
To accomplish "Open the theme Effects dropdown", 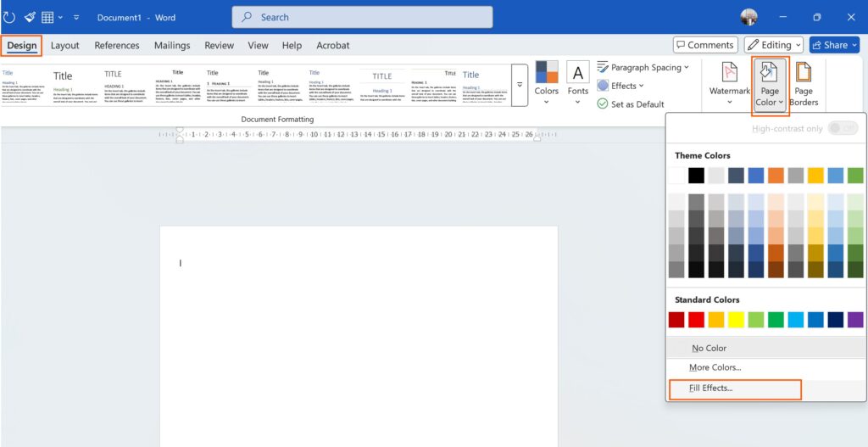I will [620, 86].
